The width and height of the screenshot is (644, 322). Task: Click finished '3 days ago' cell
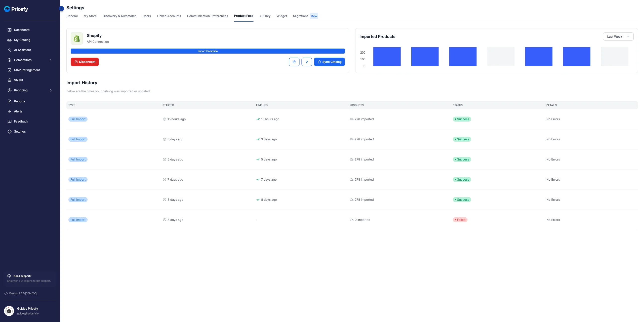(x=269, y=139)
